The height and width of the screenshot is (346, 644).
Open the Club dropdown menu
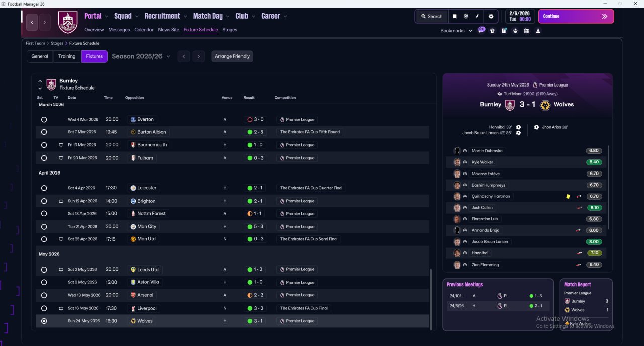pos(246,16)
